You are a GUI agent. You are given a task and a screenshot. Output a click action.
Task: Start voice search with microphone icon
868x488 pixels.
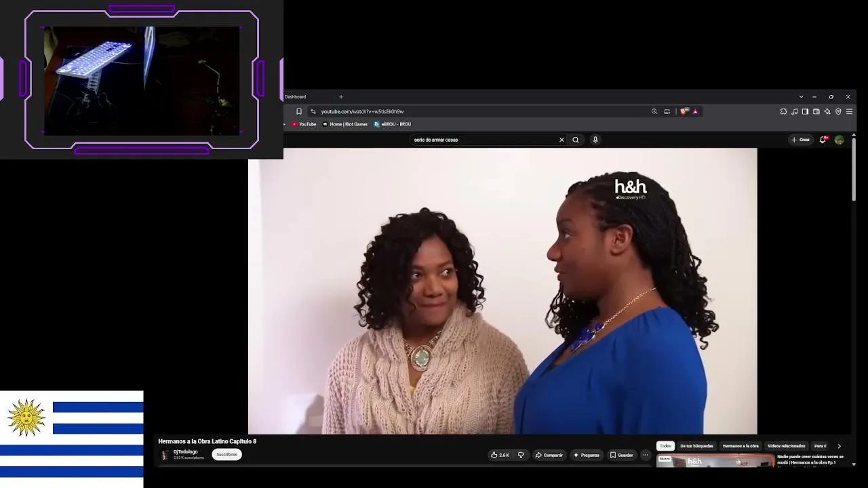[595, 140]
